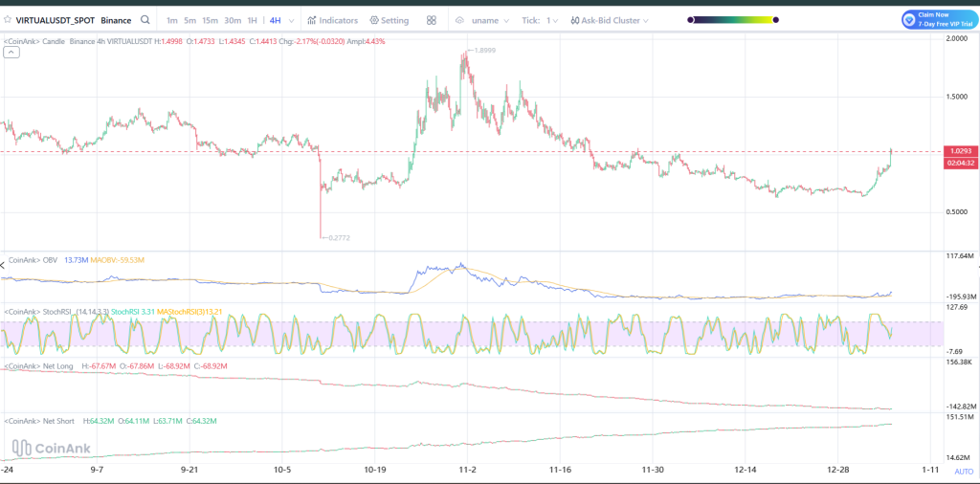Select the 1H timeframe
This screenshot has height=484, width=980.
pos(252,20)
